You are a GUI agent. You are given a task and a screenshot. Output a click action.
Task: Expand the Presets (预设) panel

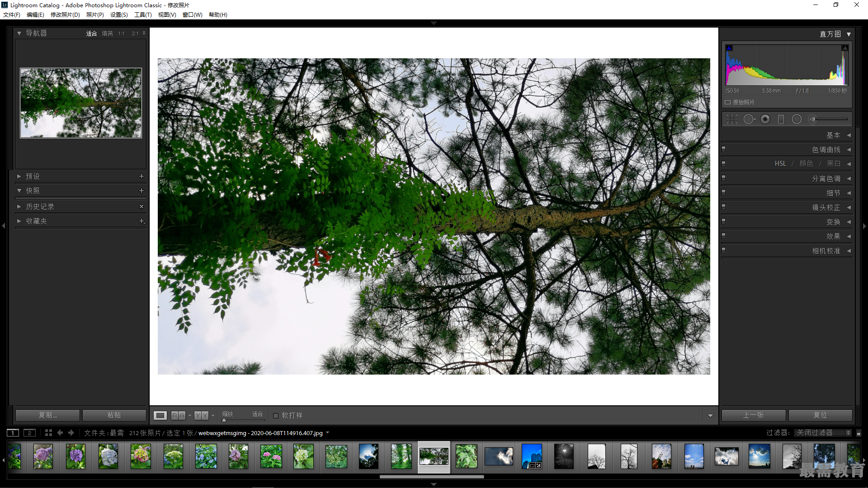pos(19,176)
